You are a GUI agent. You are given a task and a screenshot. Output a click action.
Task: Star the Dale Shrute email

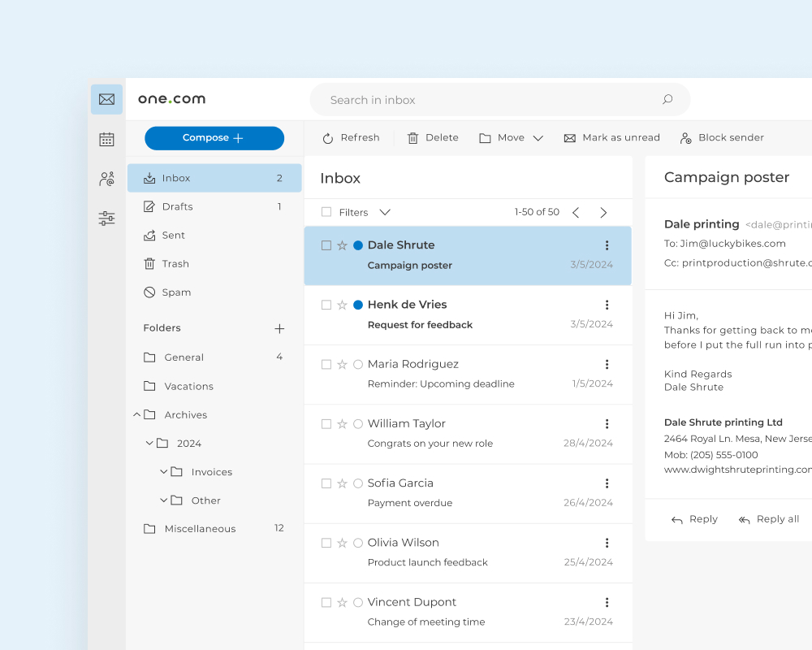342,245
